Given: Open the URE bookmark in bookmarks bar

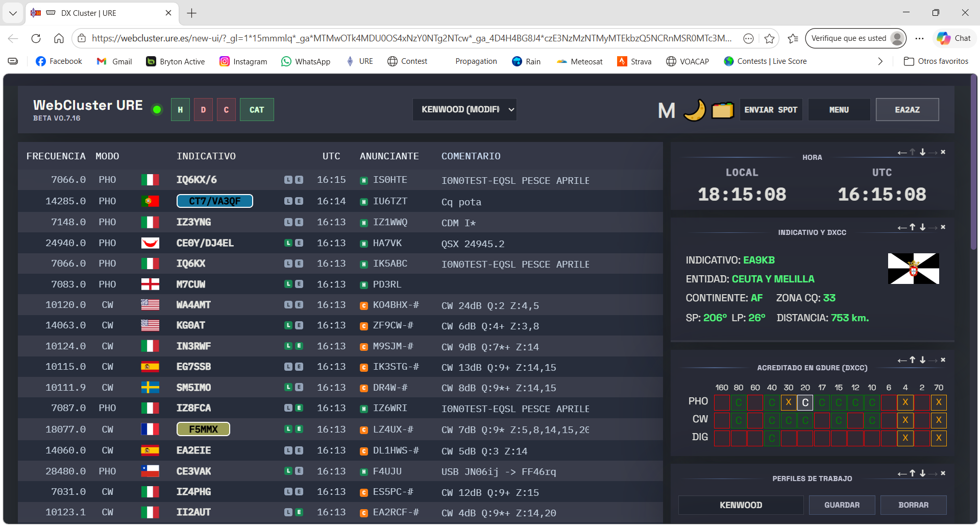Looking at the screenshot, I should (360, 61).
